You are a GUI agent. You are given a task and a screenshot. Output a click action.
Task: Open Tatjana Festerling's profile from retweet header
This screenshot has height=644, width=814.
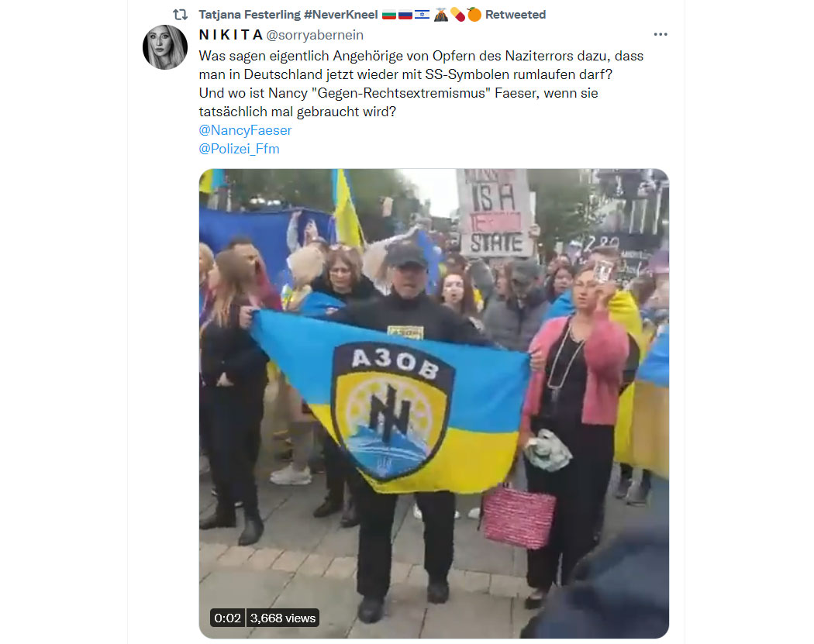click(x=249, y=15)
